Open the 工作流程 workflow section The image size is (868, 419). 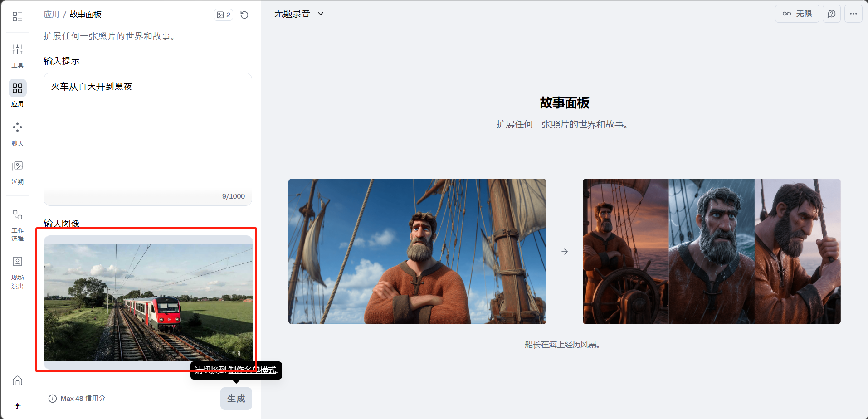coord(17,224)
